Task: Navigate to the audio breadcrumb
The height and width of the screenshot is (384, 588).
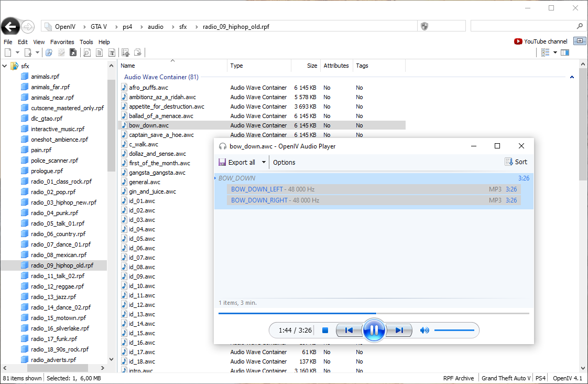Action: 155,27
